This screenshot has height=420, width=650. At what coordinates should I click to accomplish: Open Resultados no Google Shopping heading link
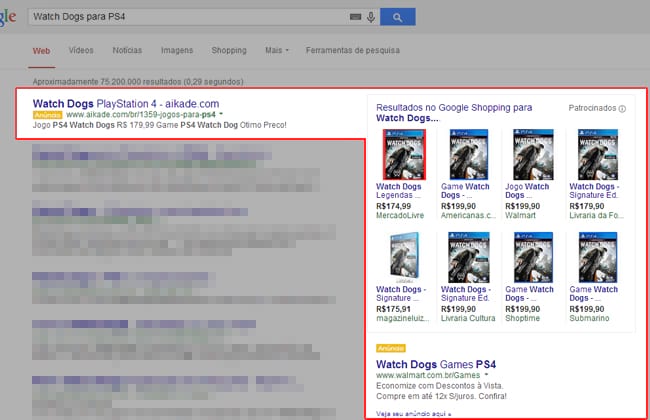pyautogui.click(x=454, y=113)
